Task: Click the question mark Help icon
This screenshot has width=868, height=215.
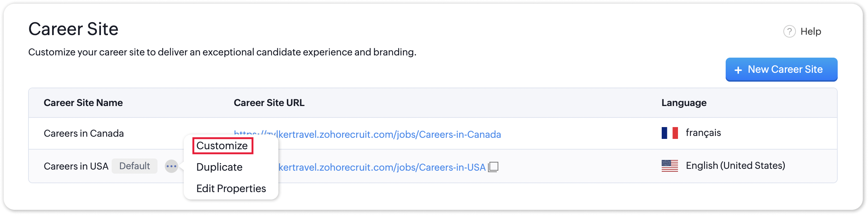Action: 789,31
